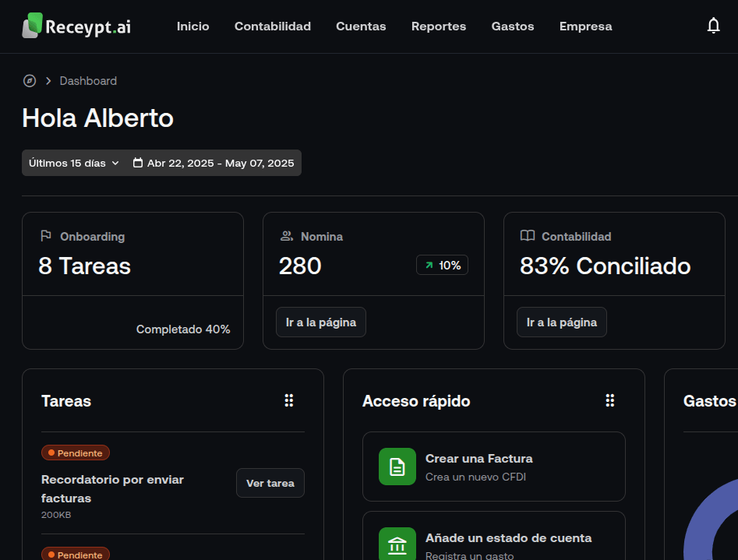
Task: Click the Gastos panel title
Action: pyautogui.click(x=710, y=401)
